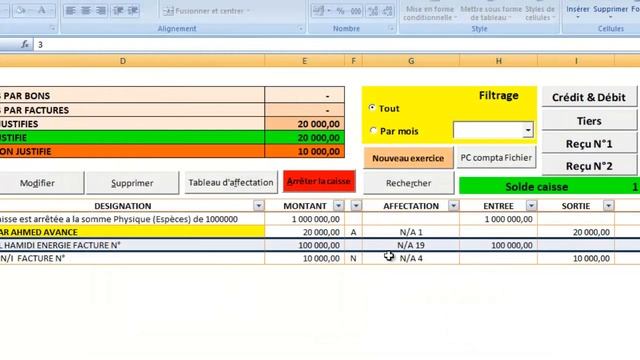The width and height of the screenshot is (640, 360).
Task: Click the 100 000,00 entrée cell
Action: 498,245
